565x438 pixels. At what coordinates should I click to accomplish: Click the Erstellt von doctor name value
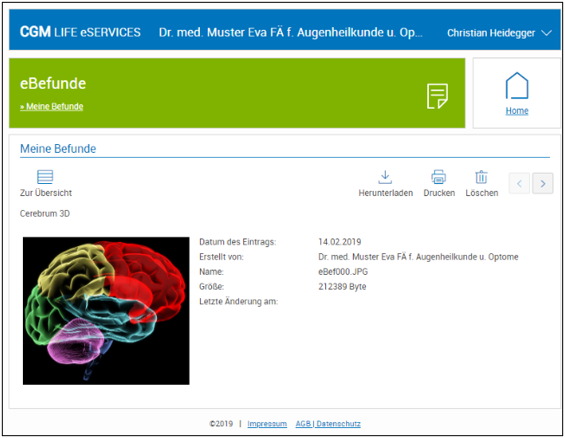click(418, 257)
